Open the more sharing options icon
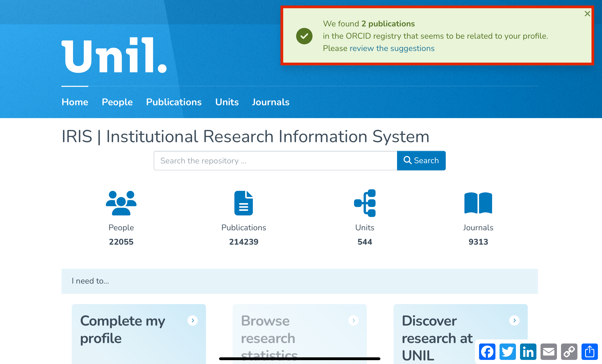The width and height of the screenshot is (602, 364). coord(589,352)
